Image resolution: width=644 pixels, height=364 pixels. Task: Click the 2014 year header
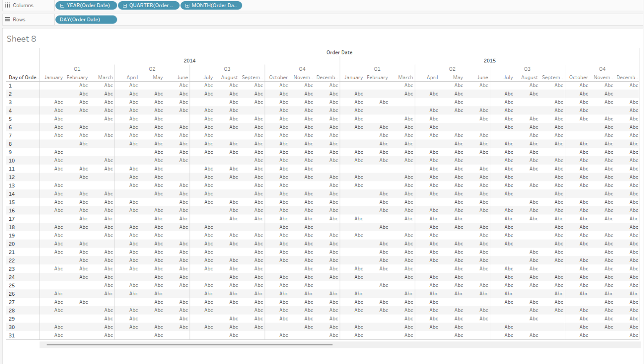pyautogui.click(x=190, y=60)
